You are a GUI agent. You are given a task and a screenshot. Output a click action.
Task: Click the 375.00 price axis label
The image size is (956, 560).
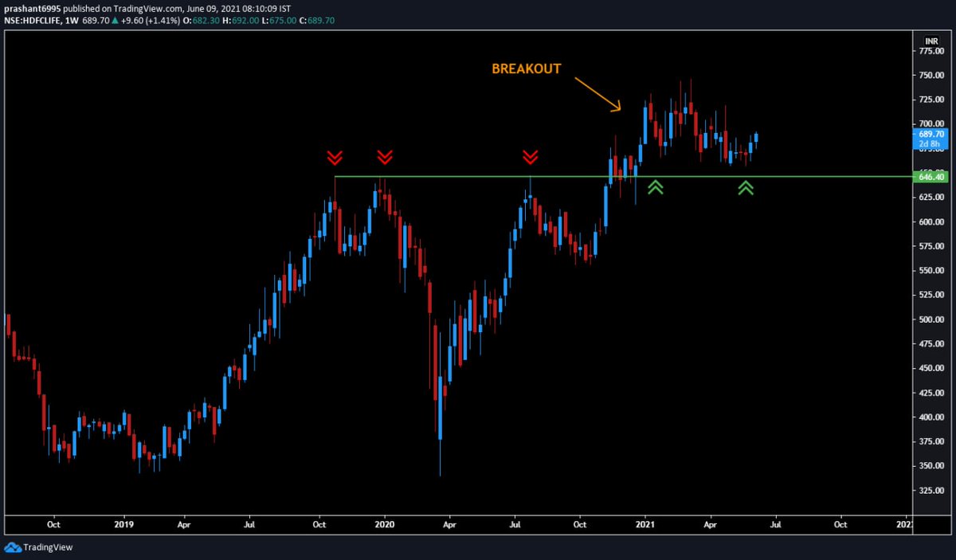(x=931, y=442)
